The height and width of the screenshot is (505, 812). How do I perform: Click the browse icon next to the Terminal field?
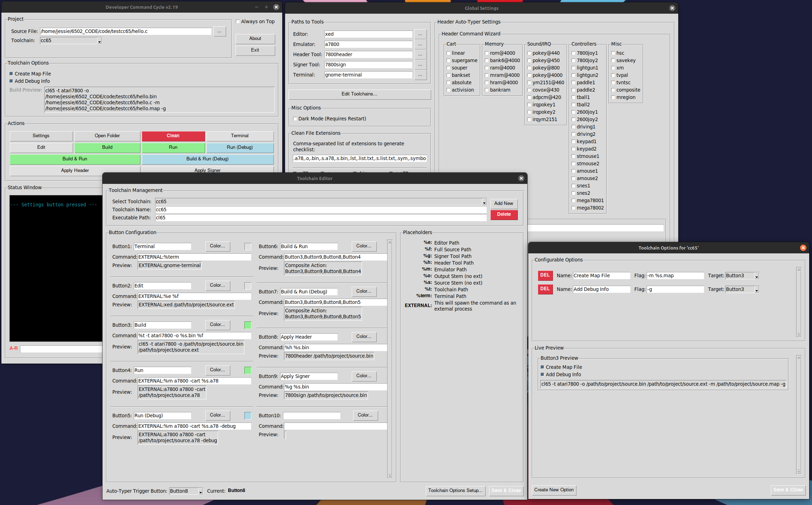coord(420,75)
